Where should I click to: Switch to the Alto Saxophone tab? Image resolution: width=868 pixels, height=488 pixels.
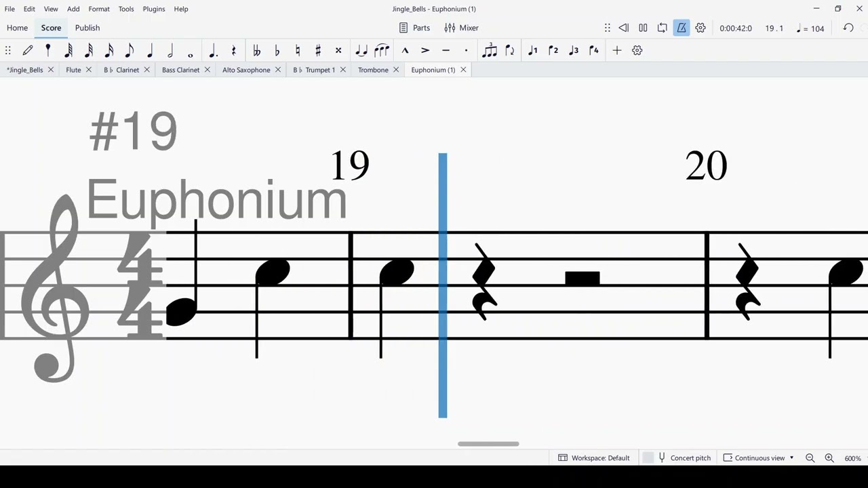[246, 70]
